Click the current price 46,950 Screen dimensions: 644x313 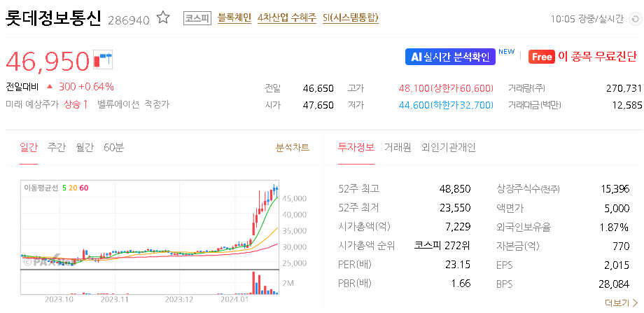48,60
